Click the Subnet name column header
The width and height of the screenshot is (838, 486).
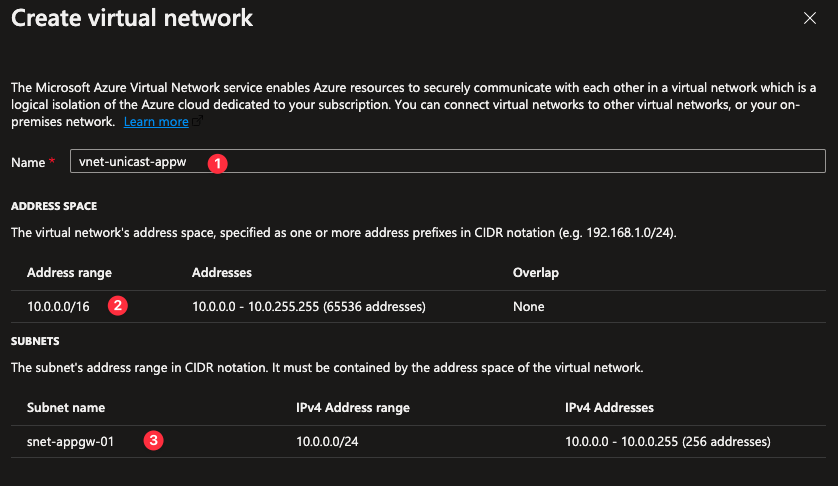(66, 407)
